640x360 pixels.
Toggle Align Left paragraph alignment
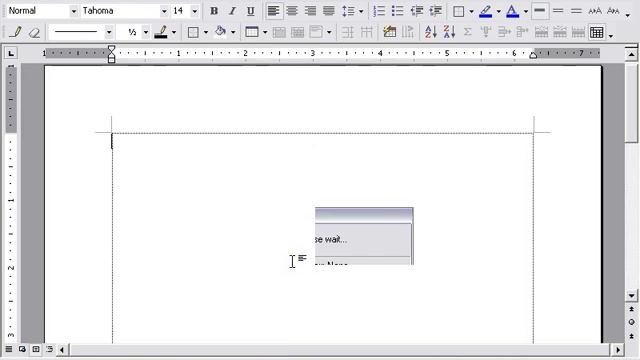pyautogui.click(x=273, y=11)
